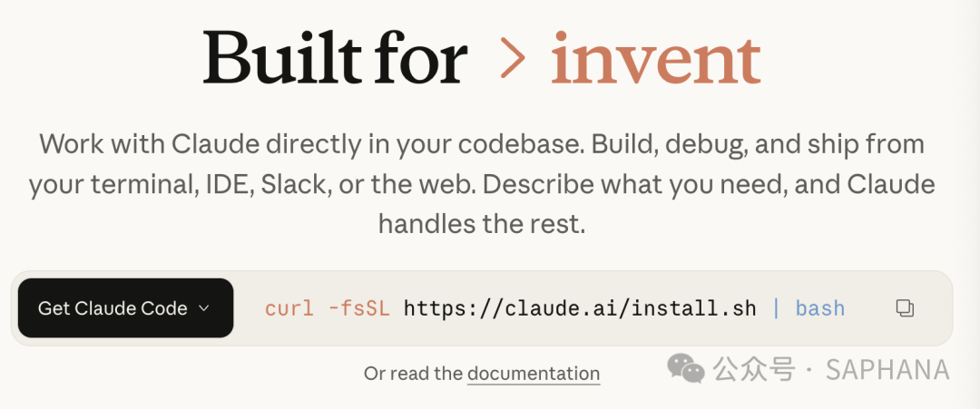Screen dimensions: 980x409
Task: Click the "Built for" heading text
Action: 335,58
